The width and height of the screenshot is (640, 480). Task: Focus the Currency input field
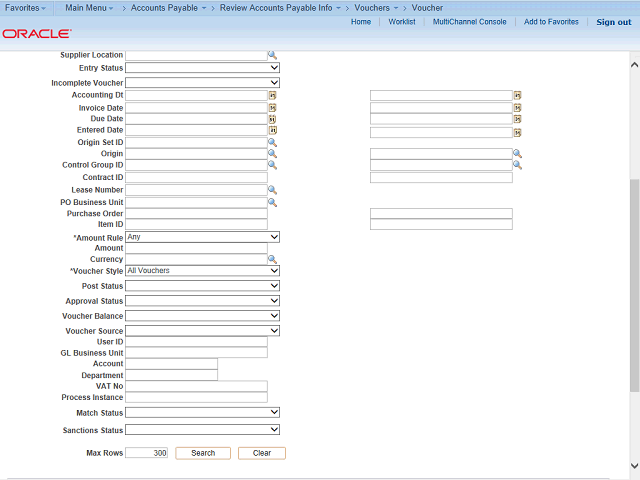(196, 260)
